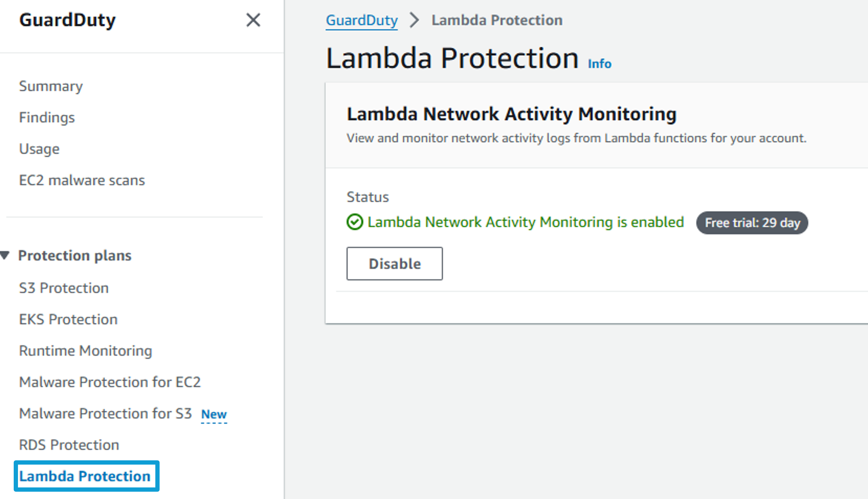This screenshot has width=868, height=499.
Task: Open the Findings page
Action: pos(47,118)
